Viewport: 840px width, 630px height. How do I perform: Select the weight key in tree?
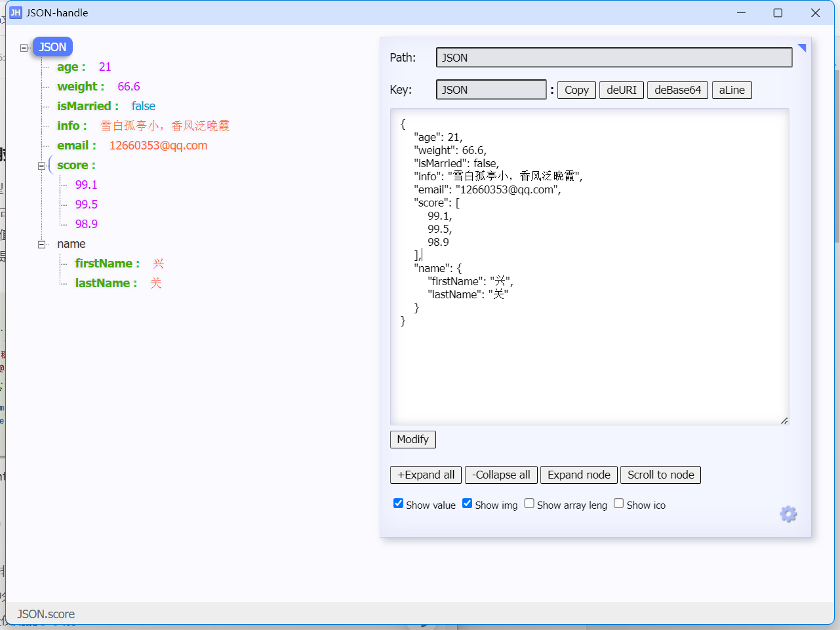click(81, 87)
